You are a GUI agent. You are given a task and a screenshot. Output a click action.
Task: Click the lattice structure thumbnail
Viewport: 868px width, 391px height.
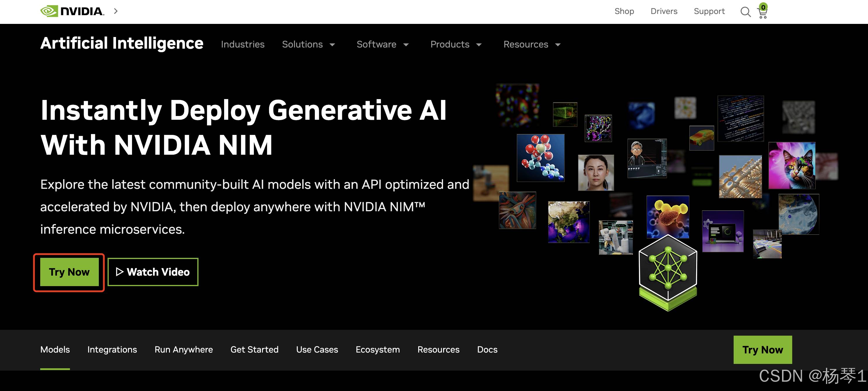tap(740, 177)
